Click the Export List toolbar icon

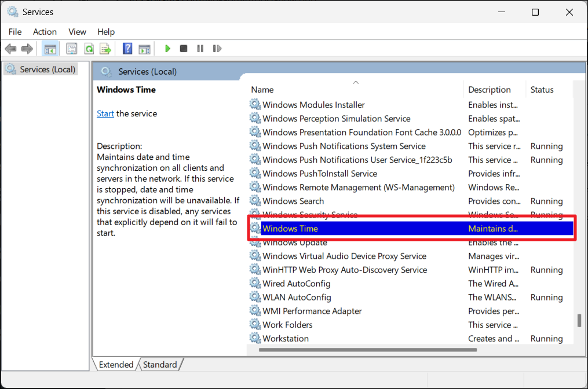click(x=105, y=49)
